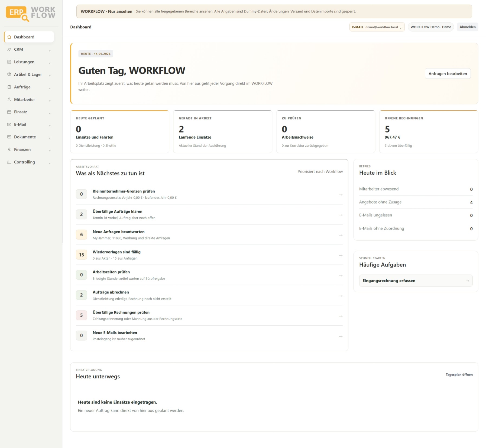This screenshot has width=486, height=448.
Task: Expand the Controlling menu chevron
Action: click(x=50, y=163)
